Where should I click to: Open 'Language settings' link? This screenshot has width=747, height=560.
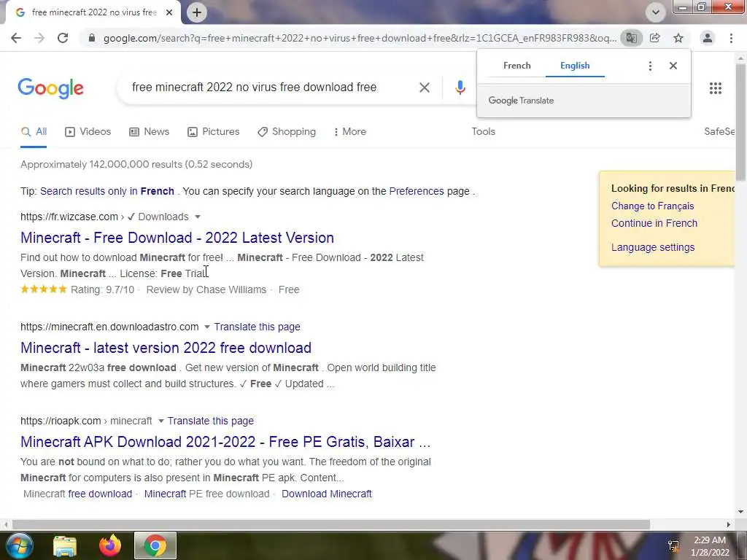pyautogui.click(x=653, y=248)
